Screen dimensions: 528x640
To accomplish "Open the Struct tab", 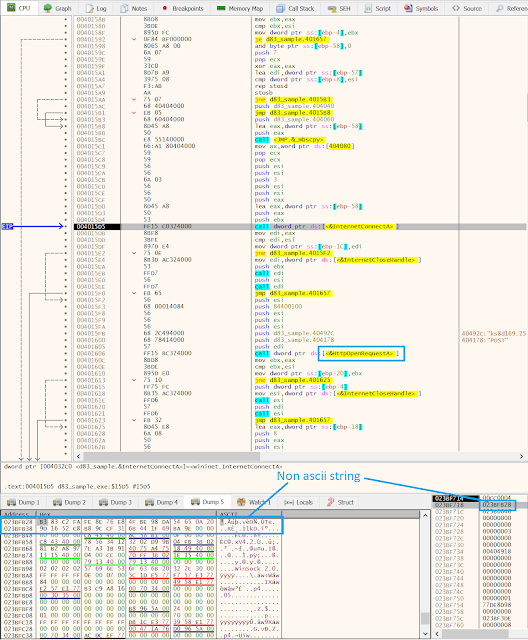I will [340, 502].
